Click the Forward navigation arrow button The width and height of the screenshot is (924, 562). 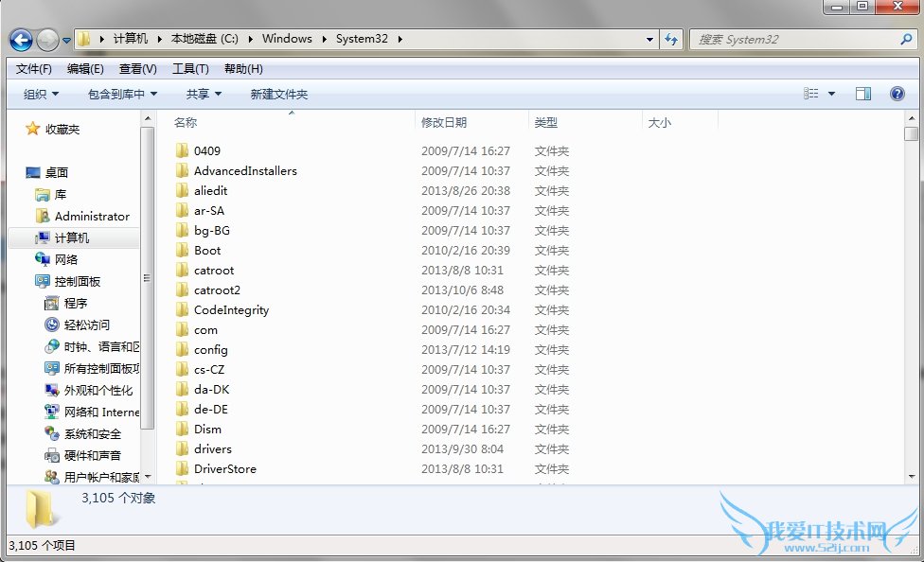coord(47,40)
